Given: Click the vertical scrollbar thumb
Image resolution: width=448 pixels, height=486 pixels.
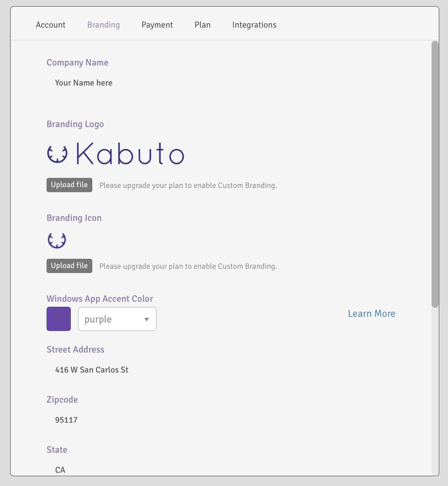Looking at the screenshot, I should point(435,174).
